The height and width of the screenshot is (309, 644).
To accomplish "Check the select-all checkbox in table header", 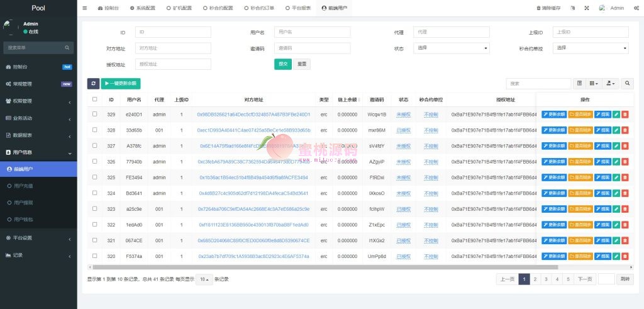I will [x=95, y=99].
